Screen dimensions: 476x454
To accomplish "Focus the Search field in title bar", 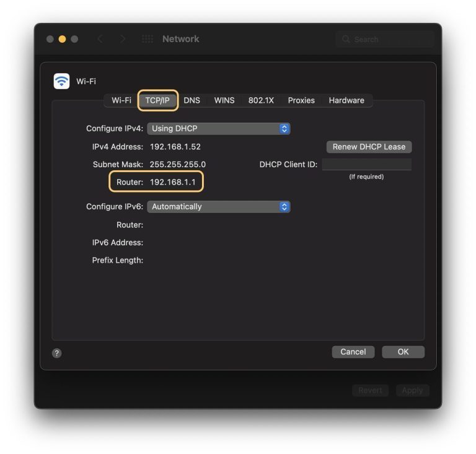I will 385,39.
